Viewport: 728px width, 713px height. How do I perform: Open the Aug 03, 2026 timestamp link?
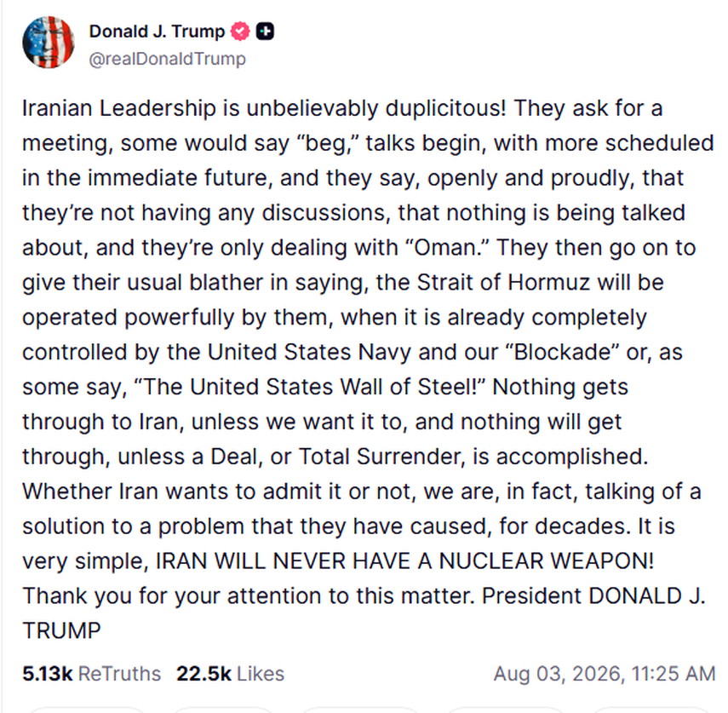(605, 674)
